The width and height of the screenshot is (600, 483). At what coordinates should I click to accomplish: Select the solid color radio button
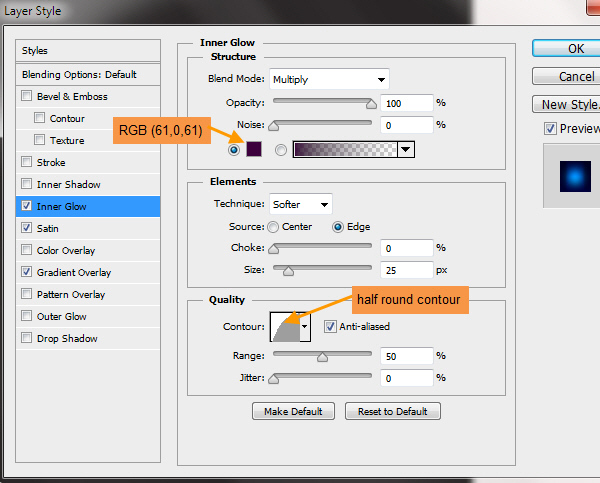pyautogui.click(x=234, y=150)
